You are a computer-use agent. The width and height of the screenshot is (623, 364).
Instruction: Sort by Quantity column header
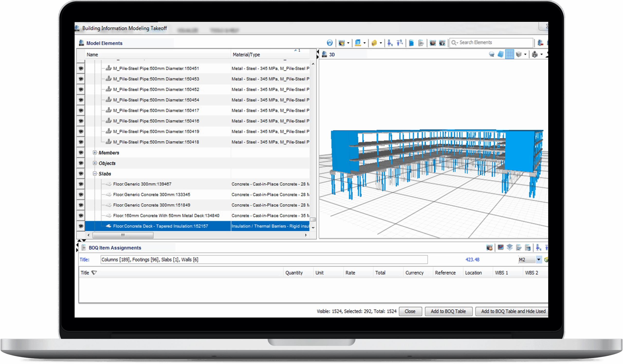click(x=294, y=273)
